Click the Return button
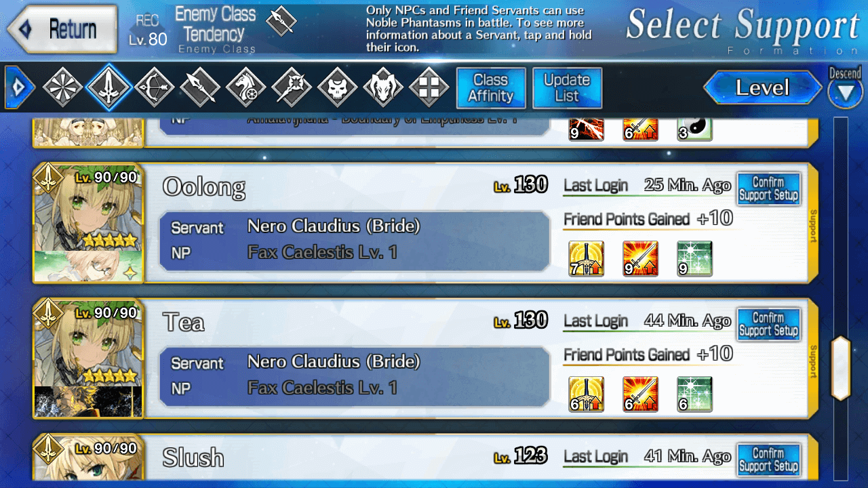 pos(62,29)
